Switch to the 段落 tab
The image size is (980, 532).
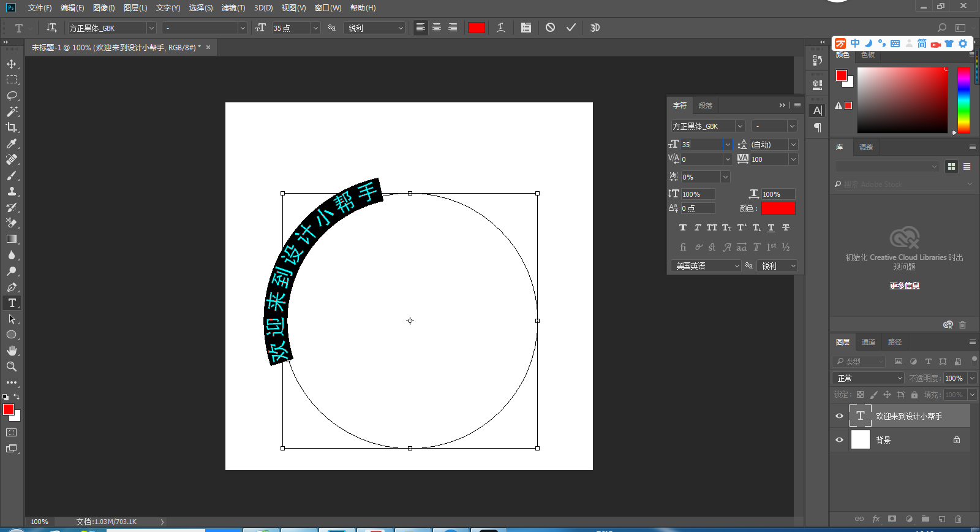click(x=706, y=105)
